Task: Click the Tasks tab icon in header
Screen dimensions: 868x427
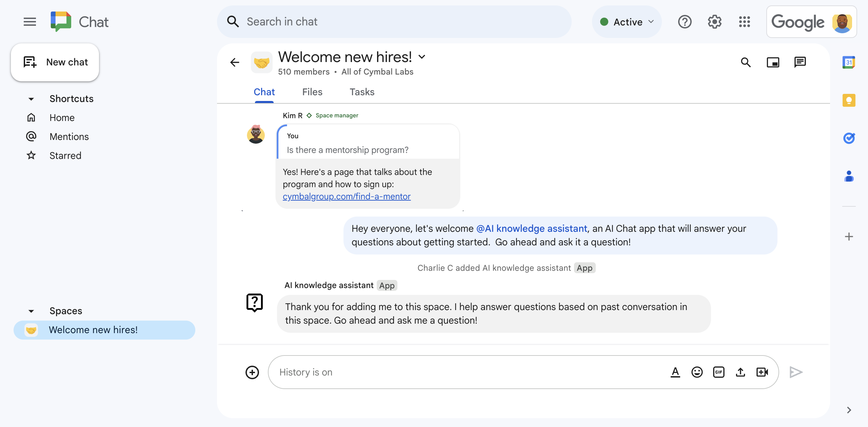Action: click(361, 92)
